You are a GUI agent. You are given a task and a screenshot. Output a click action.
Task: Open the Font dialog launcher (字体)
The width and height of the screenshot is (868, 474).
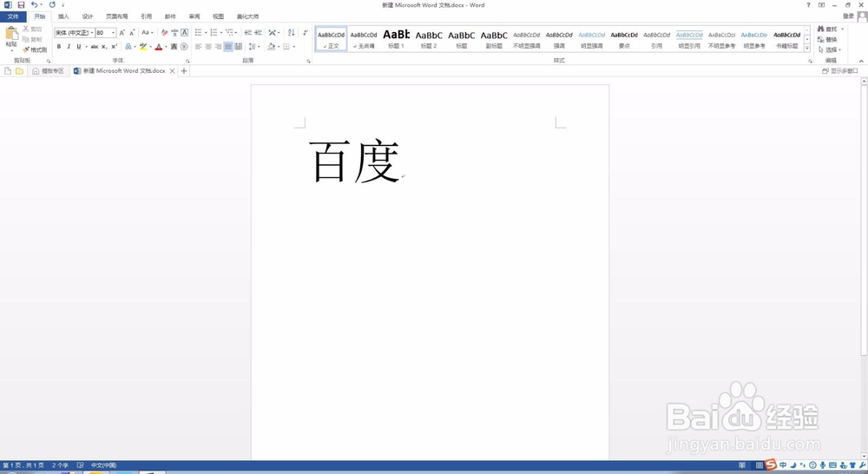click(187, 61)
